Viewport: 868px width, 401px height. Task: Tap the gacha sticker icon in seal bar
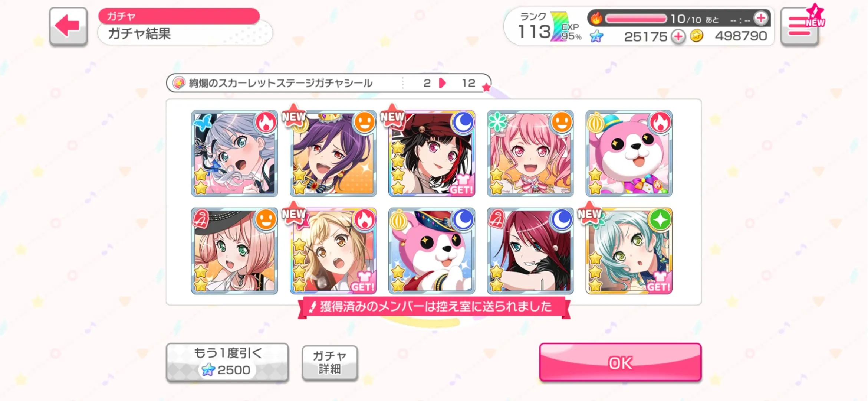coord(179,83)
